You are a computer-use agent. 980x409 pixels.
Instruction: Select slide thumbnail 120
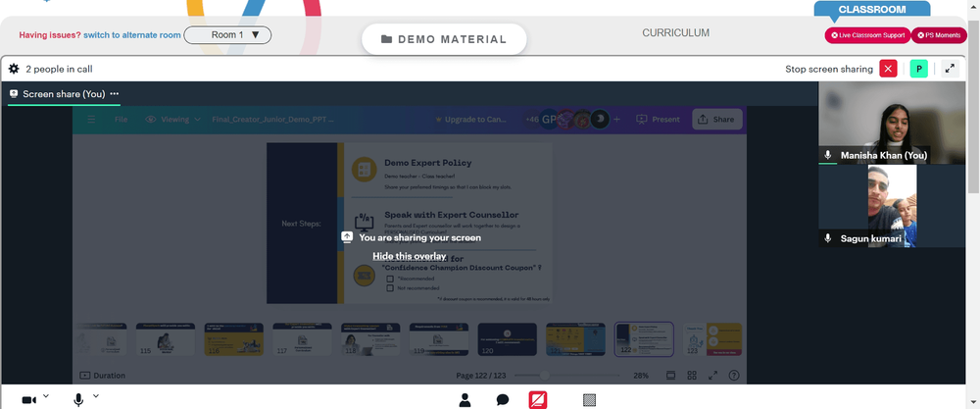507,339
